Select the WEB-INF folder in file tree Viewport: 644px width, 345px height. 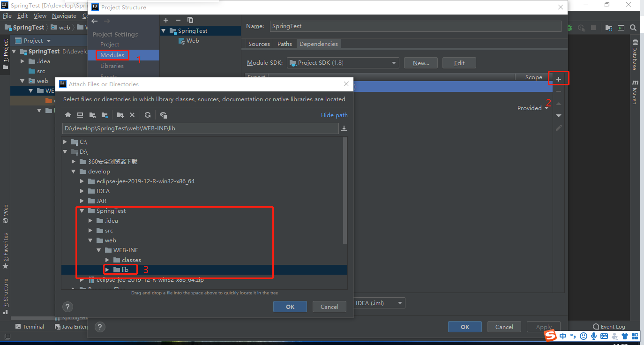coord(126,250)
